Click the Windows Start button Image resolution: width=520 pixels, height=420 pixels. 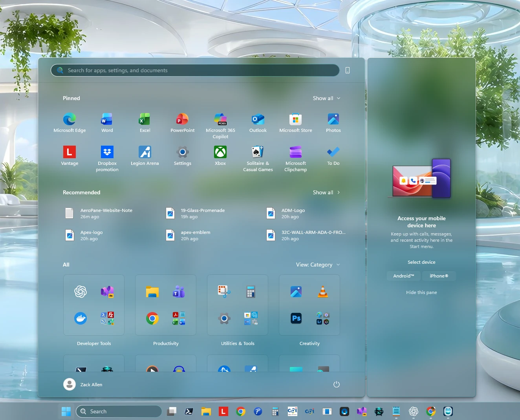(x=66, y=411)
